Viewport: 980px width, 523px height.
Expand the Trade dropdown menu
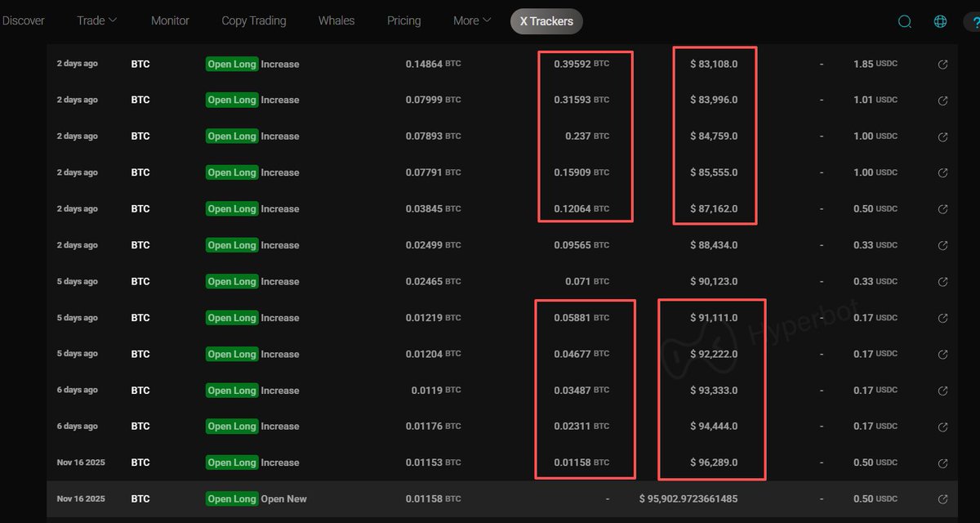[97, 20]
